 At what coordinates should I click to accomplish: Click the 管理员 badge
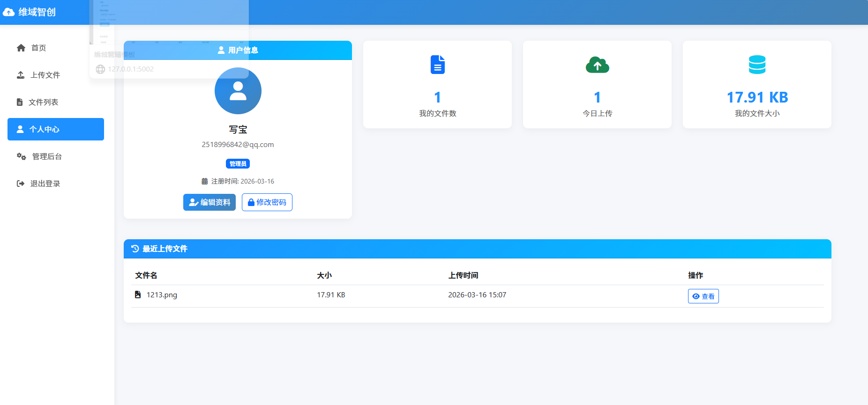pos(238,164)
